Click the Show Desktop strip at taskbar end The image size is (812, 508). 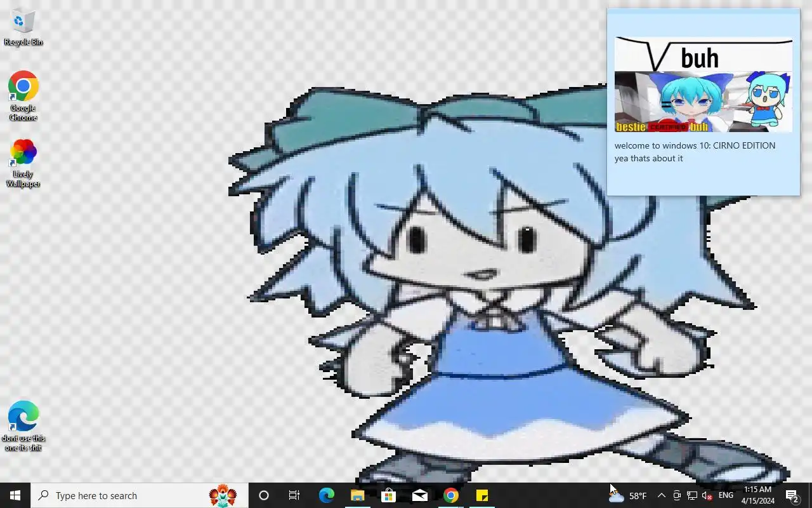(809, 495)
